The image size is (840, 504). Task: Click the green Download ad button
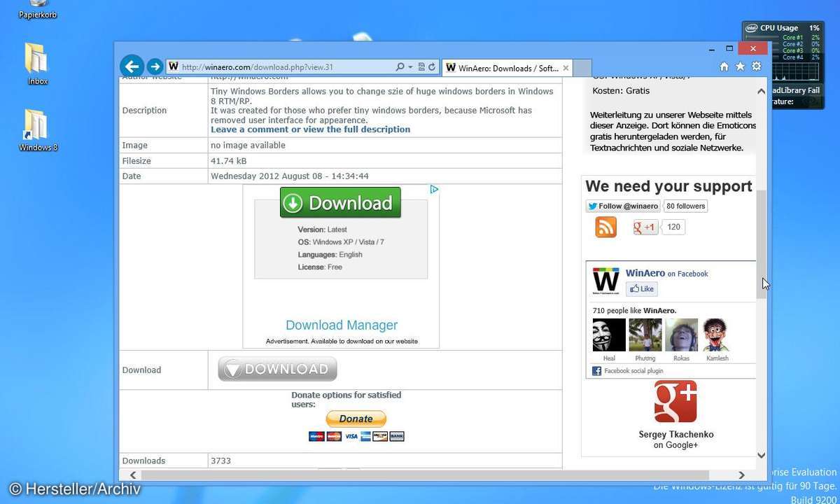[x=340, y=202]
